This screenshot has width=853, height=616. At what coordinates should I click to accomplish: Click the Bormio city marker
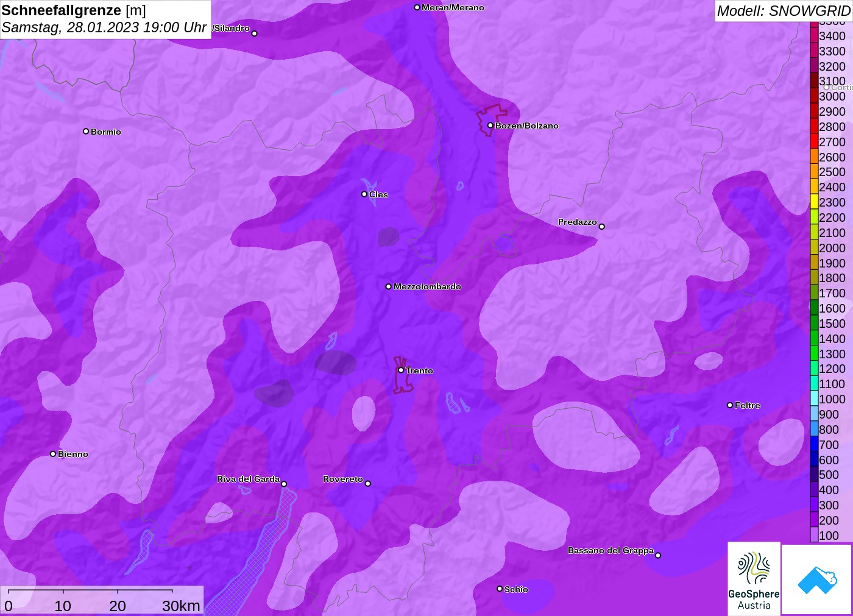point(86,131)
